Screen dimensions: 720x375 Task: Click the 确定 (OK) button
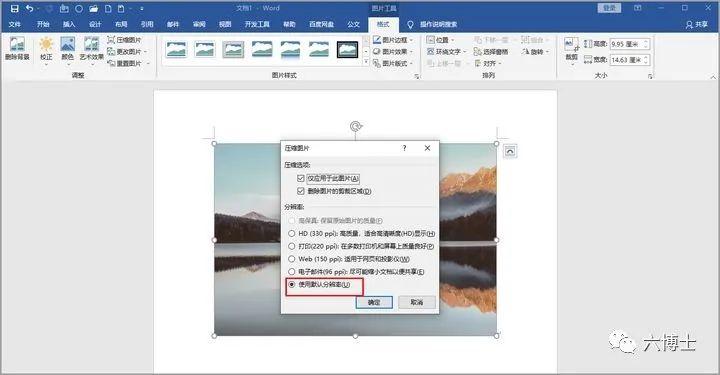374,302
